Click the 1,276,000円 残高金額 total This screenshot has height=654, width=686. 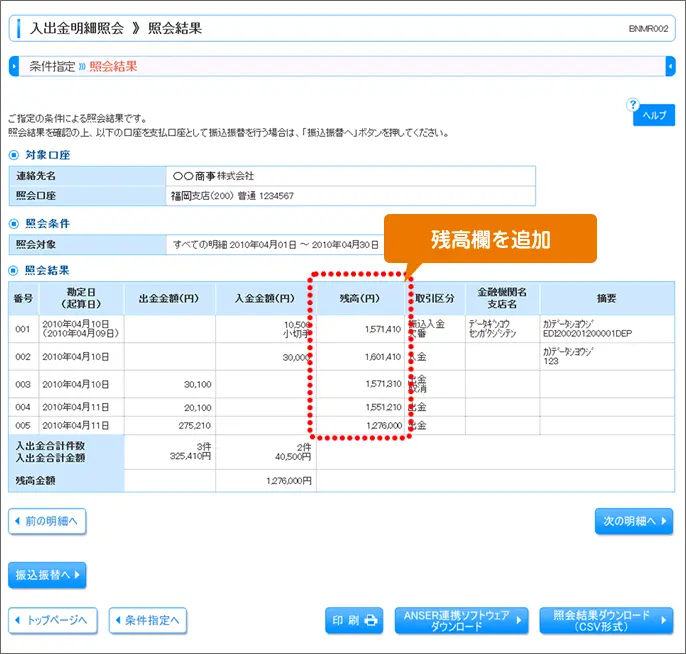coord(289,481)
